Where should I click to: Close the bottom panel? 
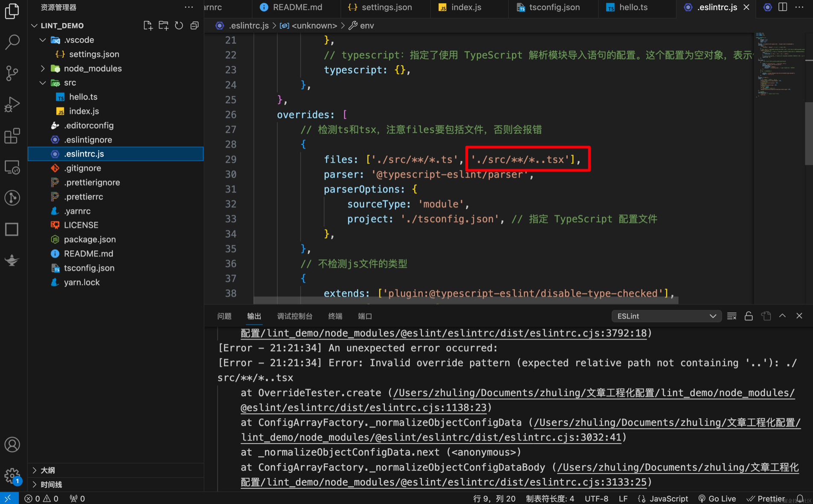coord(799,316)
